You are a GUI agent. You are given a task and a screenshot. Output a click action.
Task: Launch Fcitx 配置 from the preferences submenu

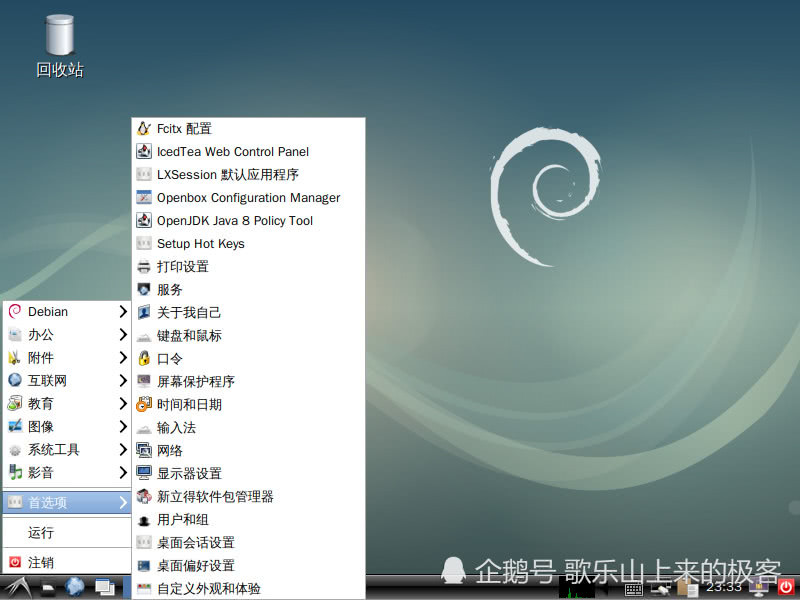click(248, 129)
